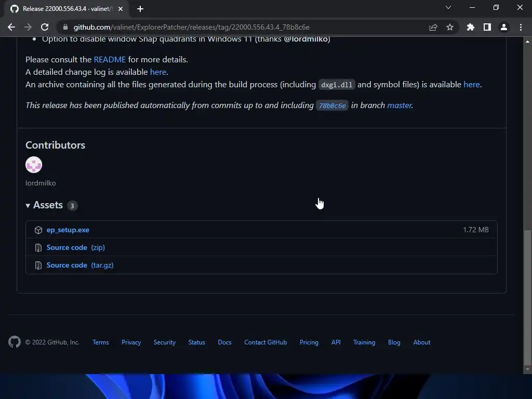This screenshot has height=399, width=532.
Task: Open the Docs footer link
Action: point(224,342)
